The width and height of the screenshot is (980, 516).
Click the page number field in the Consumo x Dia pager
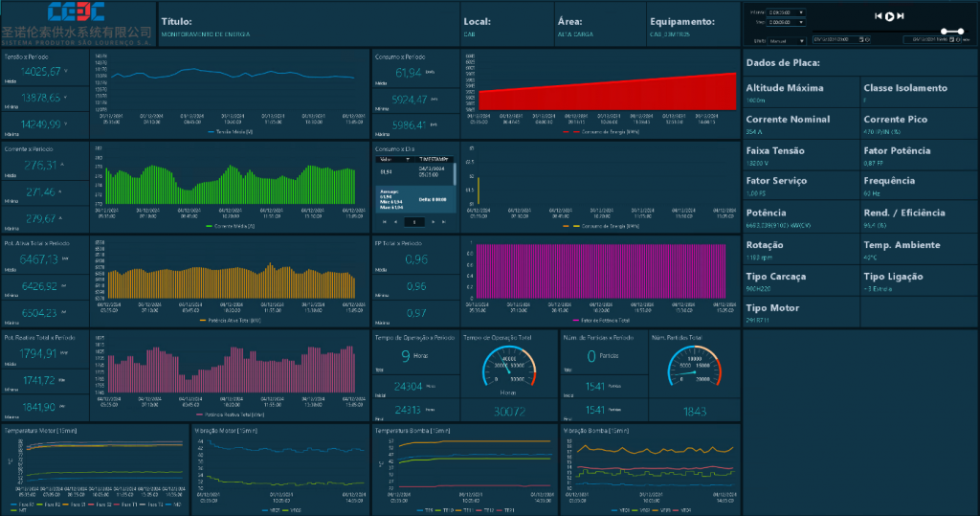click(x=413, y=222)
